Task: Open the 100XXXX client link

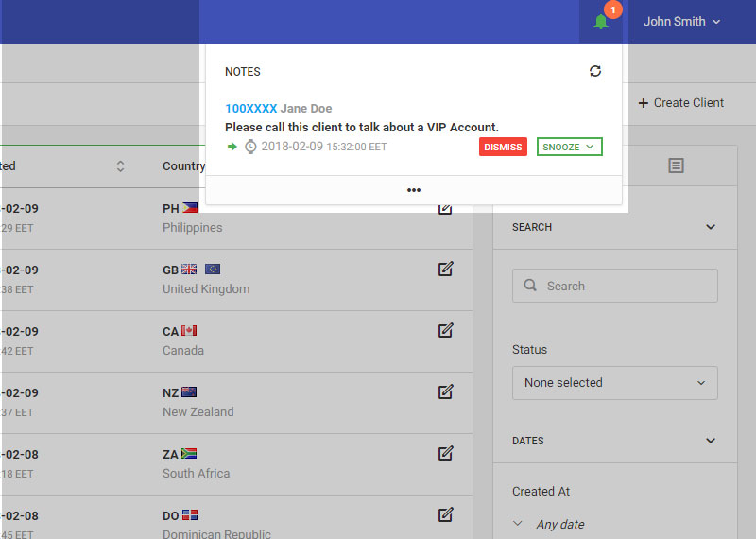Action: click(x=250, y=109)
